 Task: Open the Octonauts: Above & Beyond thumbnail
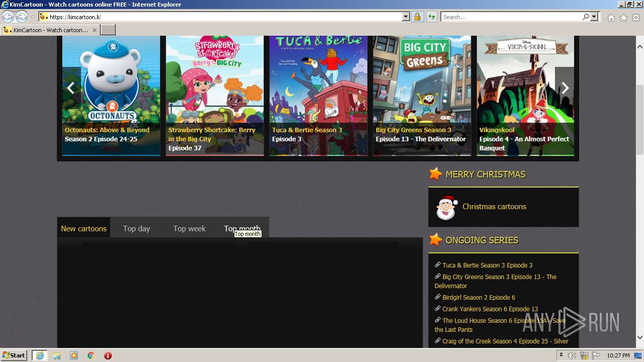(111, 95)
